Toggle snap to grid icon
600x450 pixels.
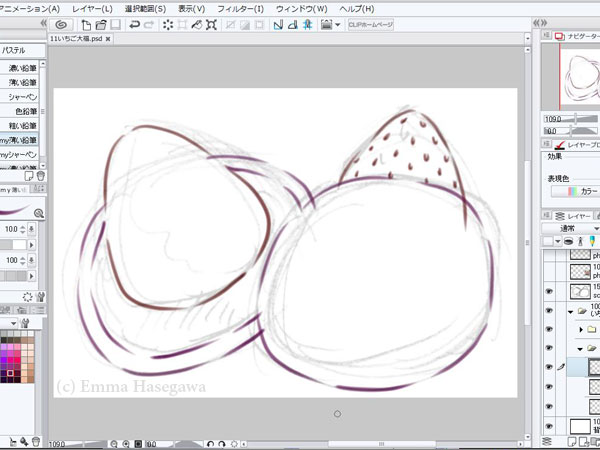pos(307,25)
